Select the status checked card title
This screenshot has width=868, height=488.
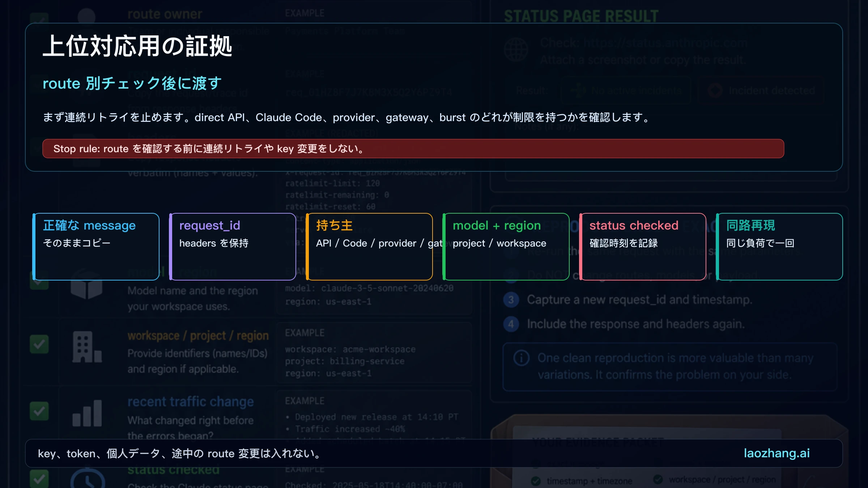pos(634,225)
